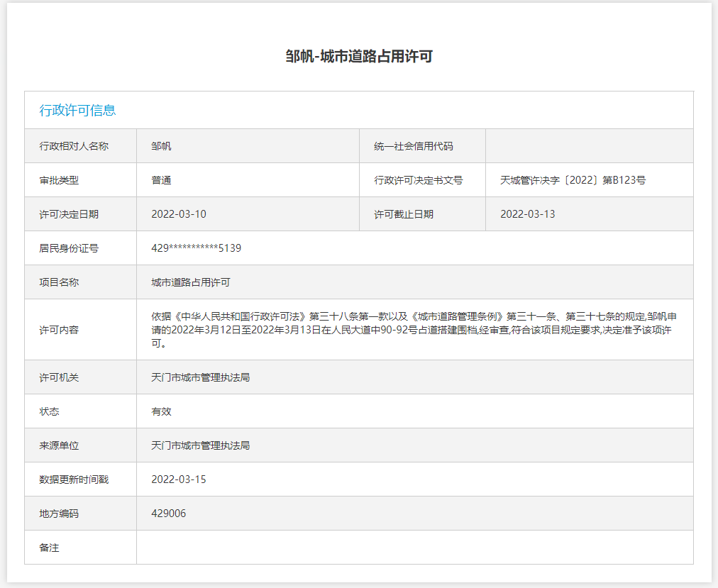Select project name value 城市道路占用许可

coord(190,282)
